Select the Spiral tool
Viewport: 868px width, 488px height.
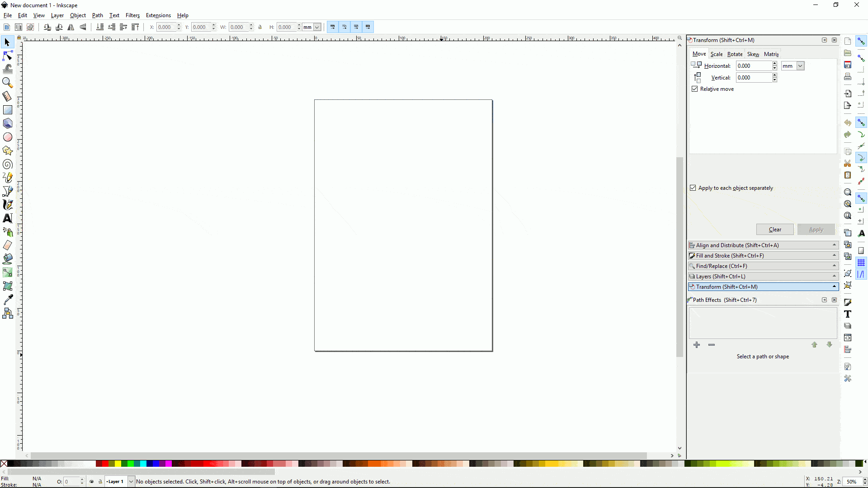click(x=8, y=164)
